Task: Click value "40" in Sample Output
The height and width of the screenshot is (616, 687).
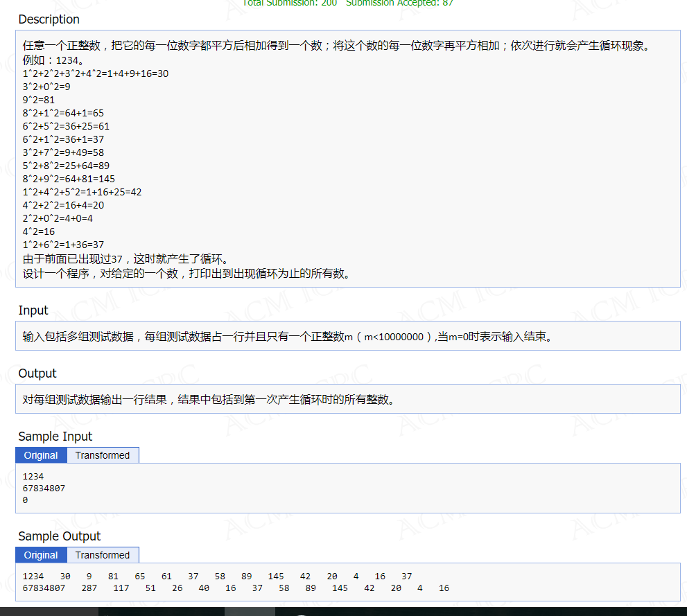Action: (204, 588)
